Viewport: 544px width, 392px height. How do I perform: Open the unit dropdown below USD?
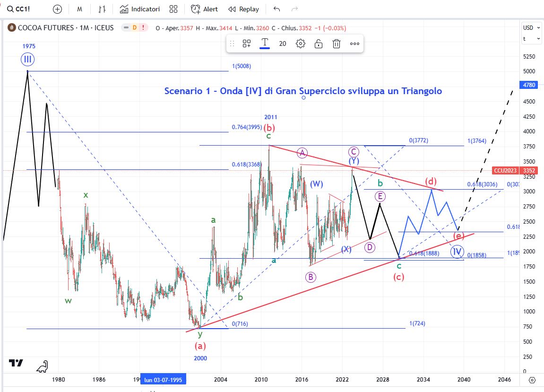coord(532,39)
